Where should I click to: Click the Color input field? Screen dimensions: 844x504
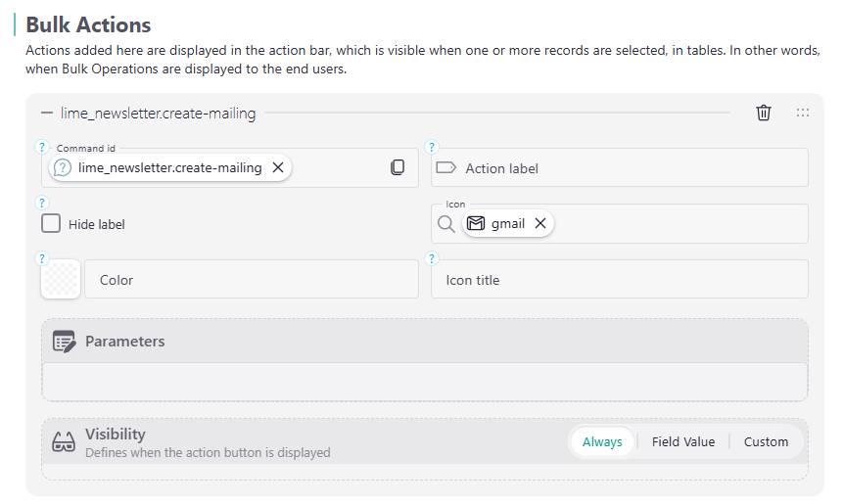tap(252, 279)
